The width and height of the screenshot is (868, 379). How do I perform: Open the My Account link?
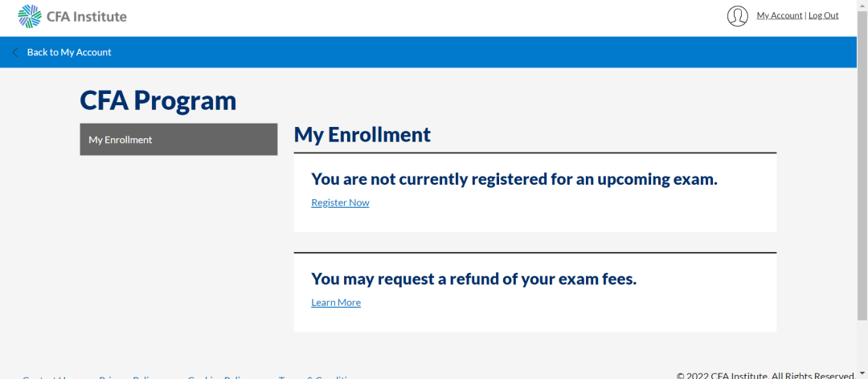tap(779, 15)
